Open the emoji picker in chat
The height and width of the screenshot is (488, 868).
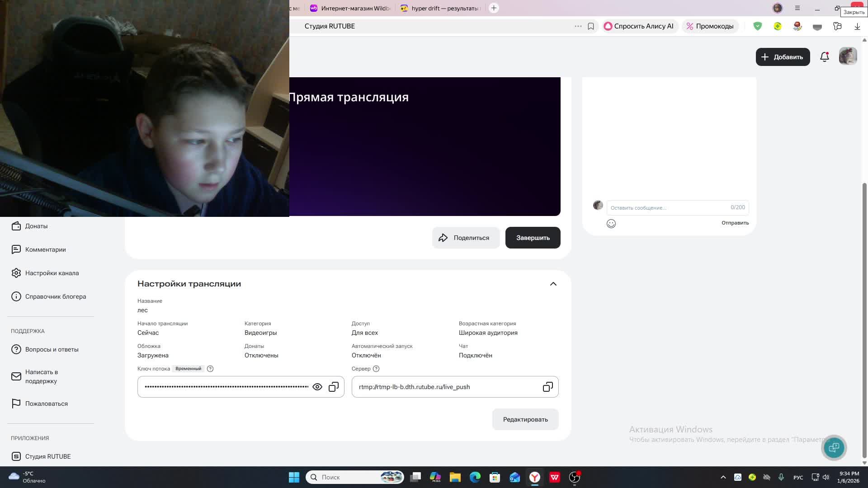611,224
